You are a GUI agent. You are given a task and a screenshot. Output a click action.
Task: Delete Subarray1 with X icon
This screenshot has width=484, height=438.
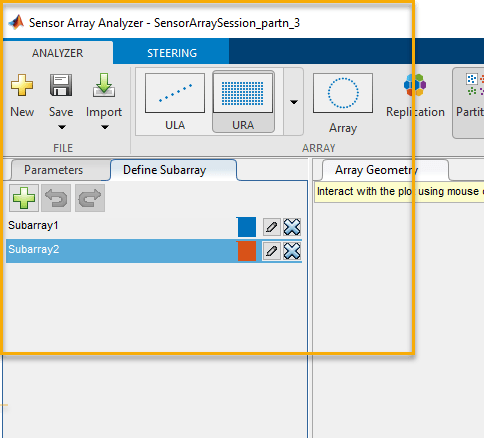point(292,227)
